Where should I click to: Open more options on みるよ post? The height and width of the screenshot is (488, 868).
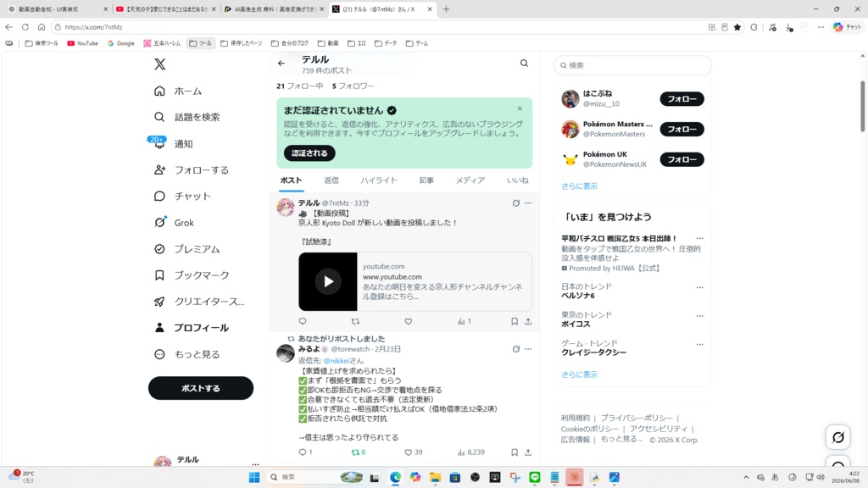click(528, 349)
